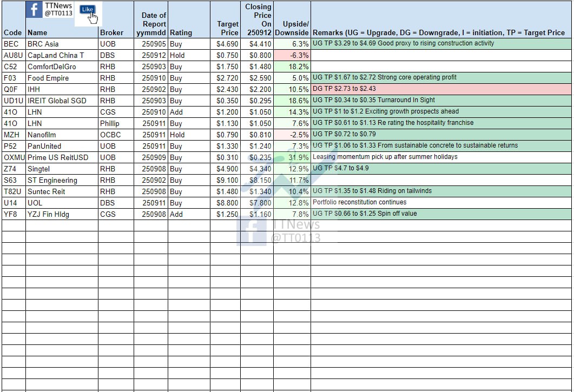Select stock code T82U
This screenshot has height=392, width=574.
(13, 191)
